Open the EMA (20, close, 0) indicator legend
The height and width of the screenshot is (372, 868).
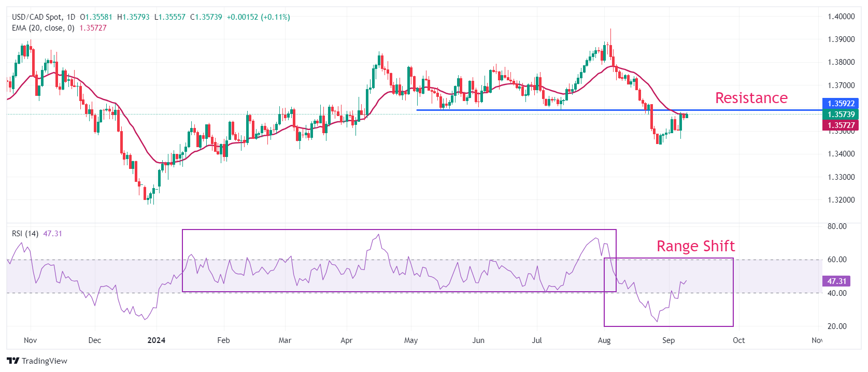[43, 28]
